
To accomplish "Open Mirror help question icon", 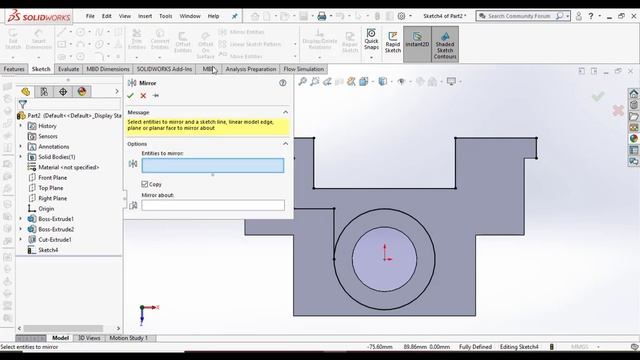I will tap(282, 83).
